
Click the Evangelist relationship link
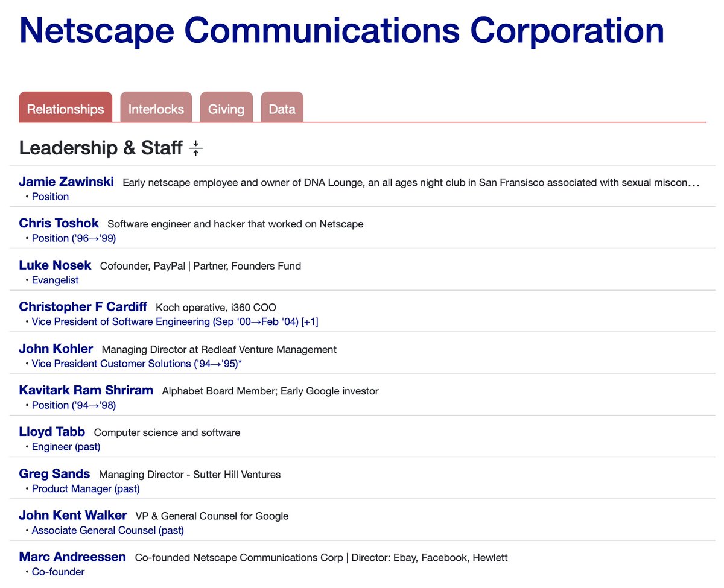[x=55, y=280]
